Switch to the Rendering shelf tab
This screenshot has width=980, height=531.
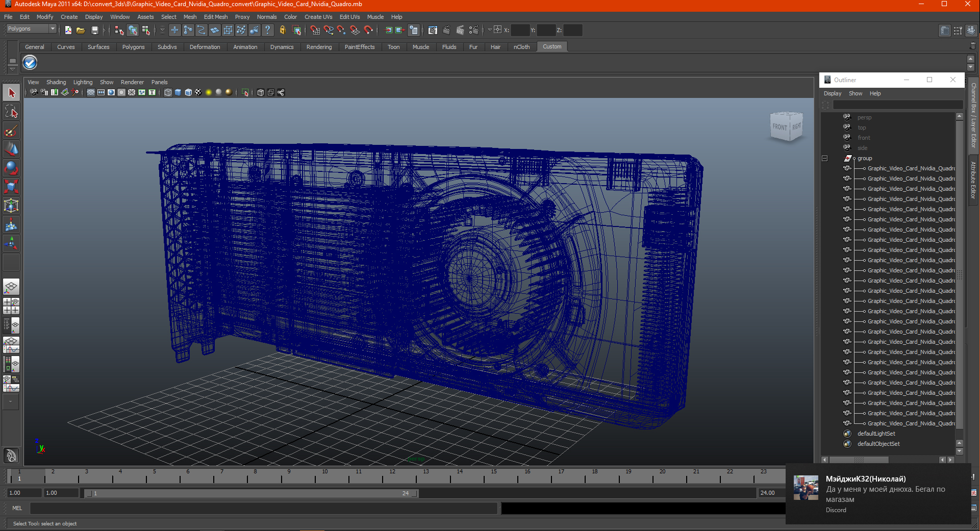319,47
